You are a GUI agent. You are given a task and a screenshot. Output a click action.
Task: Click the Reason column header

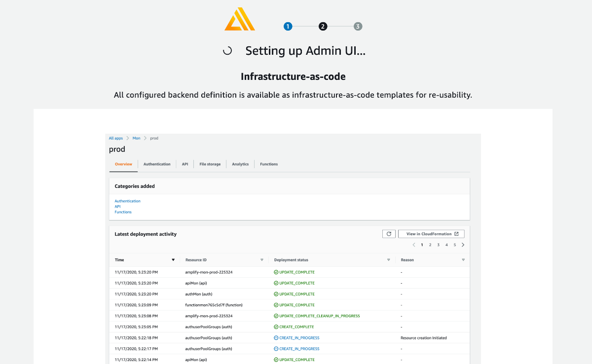click(407, 260)
